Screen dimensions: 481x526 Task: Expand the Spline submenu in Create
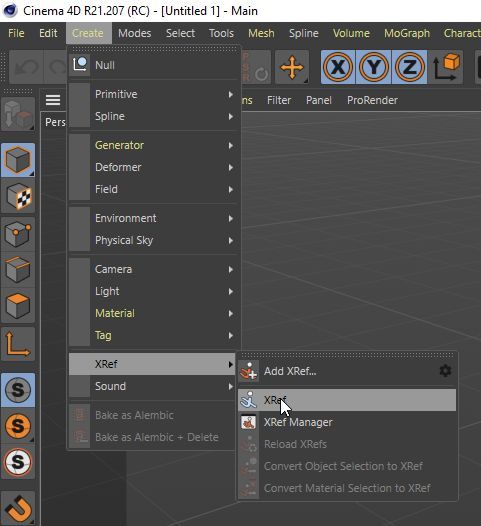(x=153, y=116)
